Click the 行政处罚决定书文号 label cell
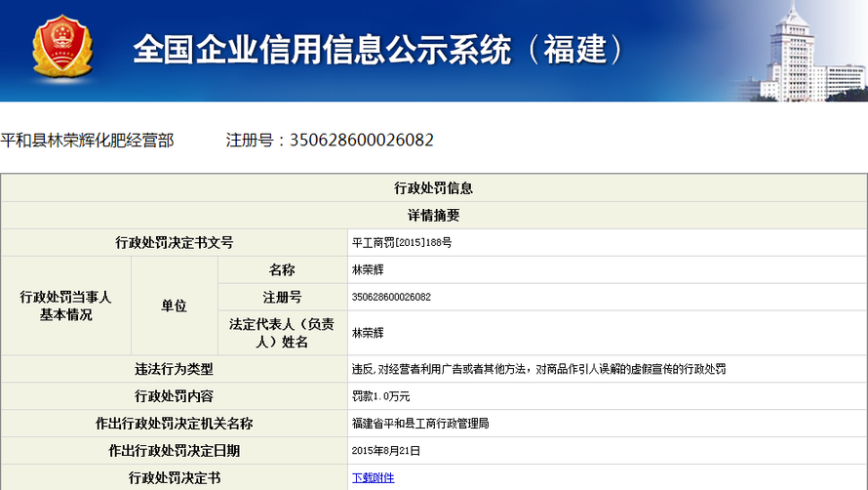The width and height of the screenshot is (868, 490). coord(175,242)
